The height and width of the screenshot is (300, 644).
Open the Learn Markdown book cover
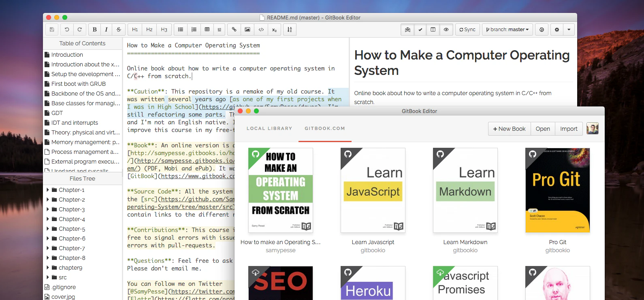[x=465, y=190]
